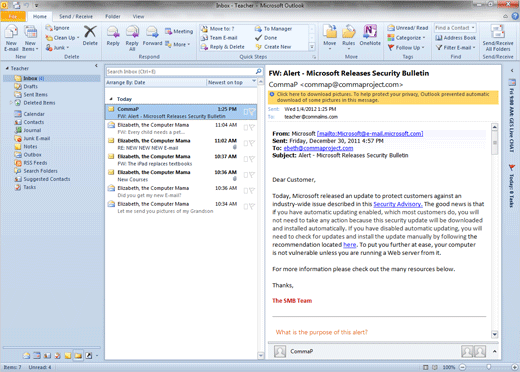Screen dimensions: 520x372
Task: Expand the Quick Steps gallery
Action: pyautogui.click(x=312, y=47)
